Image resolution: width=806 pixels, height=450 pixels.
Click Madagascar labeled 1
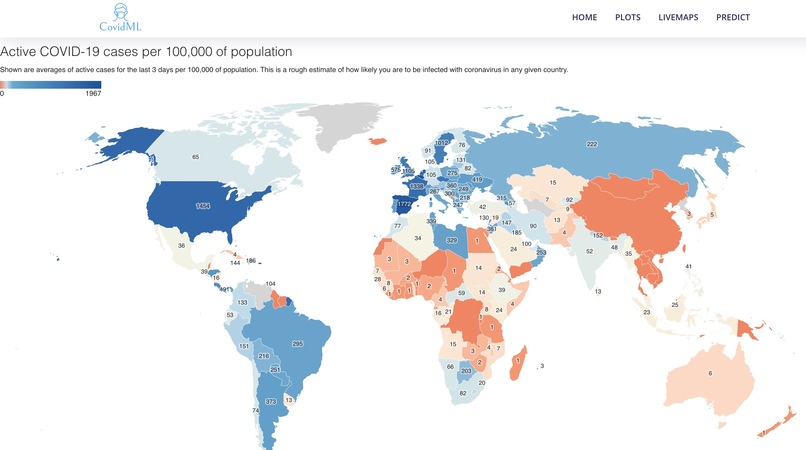point(518,362)
